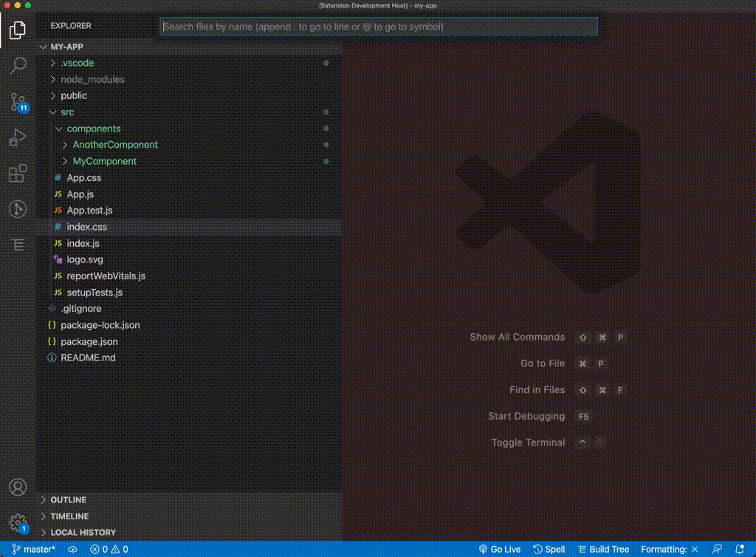Image resolution: width=756 pixels, height=557 pixels.
Task: Open the Explorer view in activity bar
Action: click(x=18, y=30)
